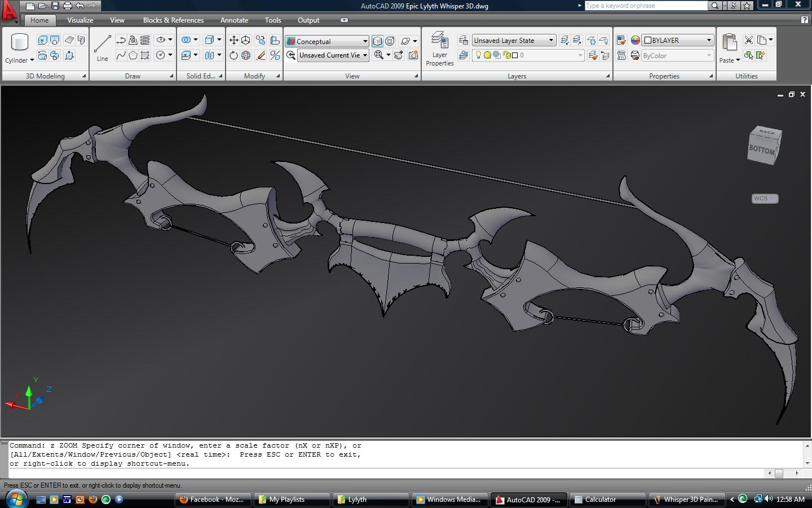Click the polygon draw tool
The height and width of the screenshot is (508, 812).
(x=133, y=55)
